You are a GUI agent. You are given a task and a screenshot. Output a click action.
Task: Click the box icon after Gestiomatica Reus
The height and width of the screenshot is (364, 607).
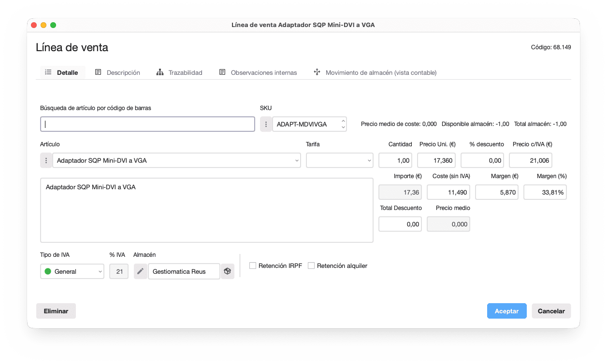point(228,271)
